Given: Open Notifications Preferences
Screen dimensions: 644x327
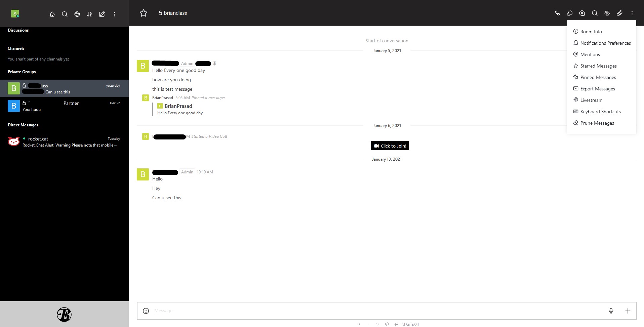Looking at the screenshot, I should click(605, 43).
